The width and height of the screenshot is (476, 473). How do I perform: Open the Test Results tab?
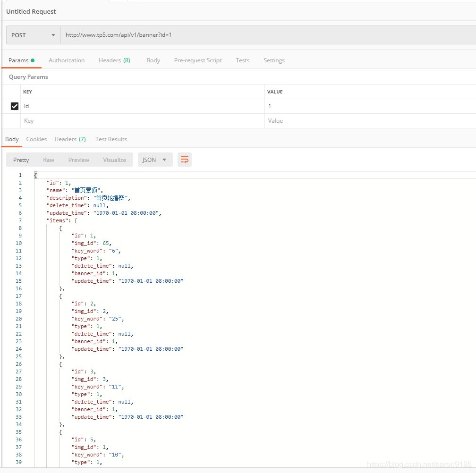tap(111, 139)
